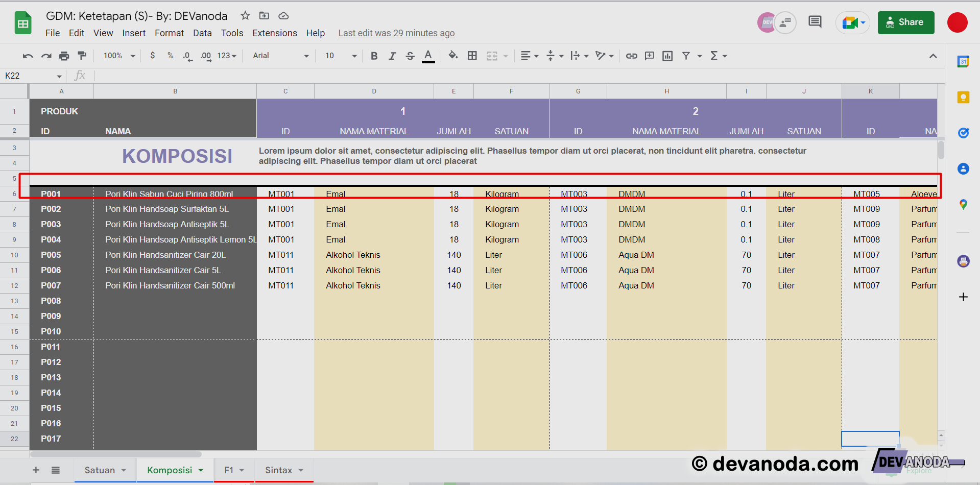Screen dimensions: 980x485
Task: Click the Redo icon
Action: coord(46,56)
